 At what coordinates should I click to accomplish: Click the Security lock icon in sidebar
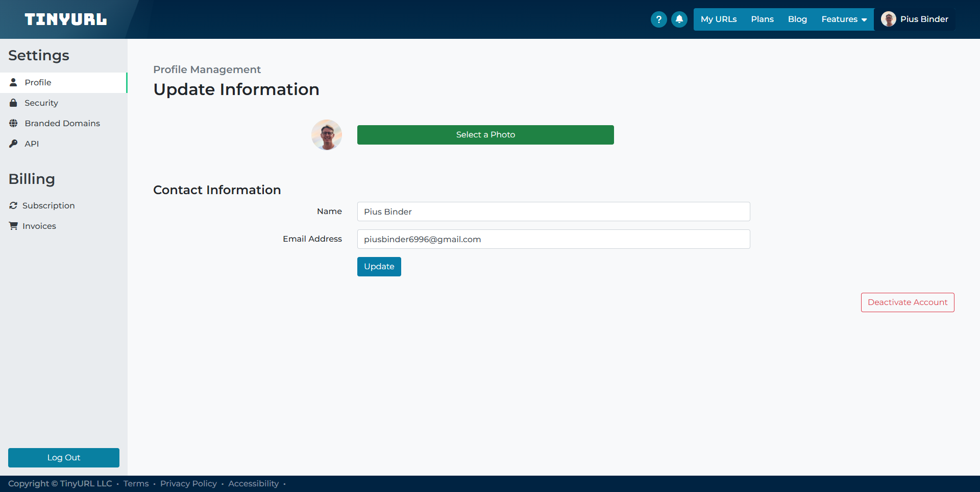click(14, 103)
